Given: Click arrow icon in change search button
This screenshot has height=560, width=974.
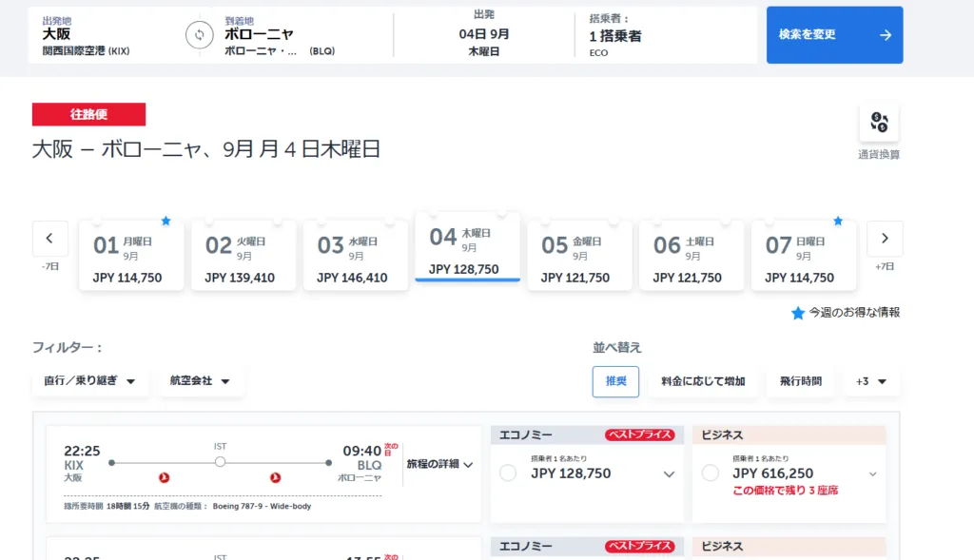Looking at the screenshot, I should point(886,35).
